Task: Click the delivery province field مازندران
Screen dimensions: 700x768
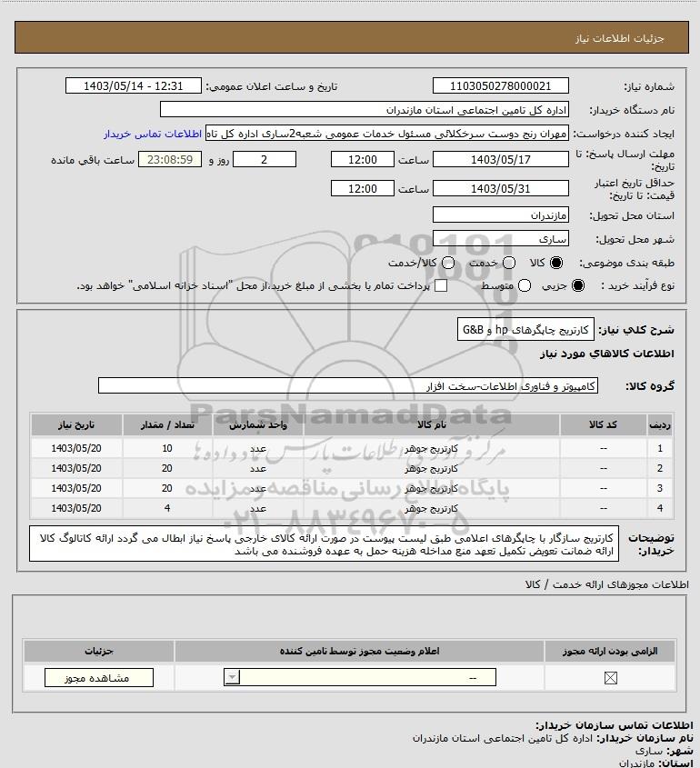Action: [x=501, y=215]
